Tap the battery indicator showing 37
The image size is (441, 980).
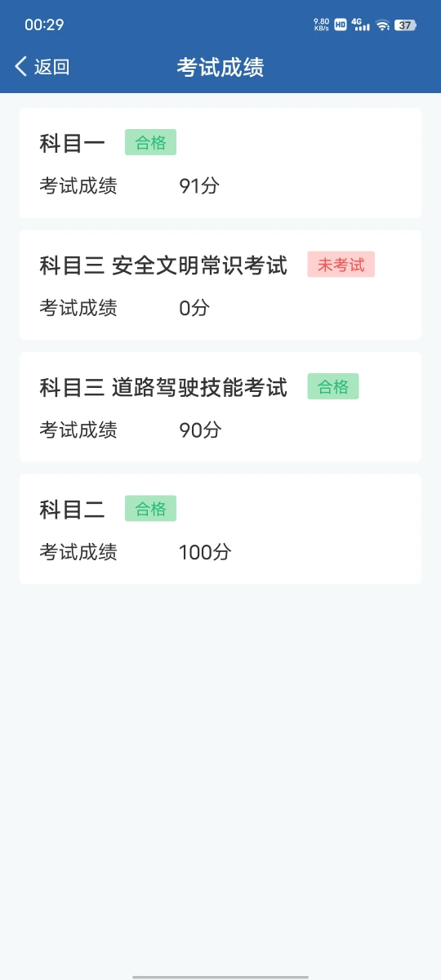[405, 25]
